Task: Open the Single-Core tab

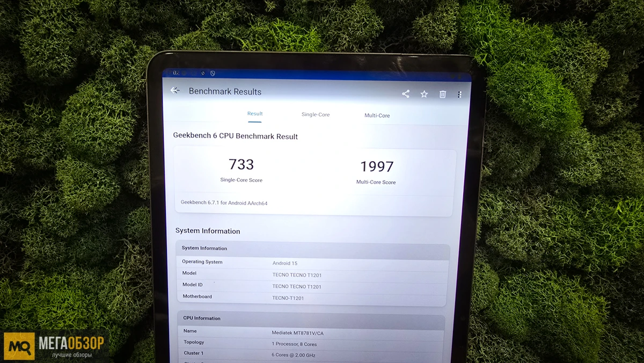Action: pyautogui.click(x=316, y=114)
